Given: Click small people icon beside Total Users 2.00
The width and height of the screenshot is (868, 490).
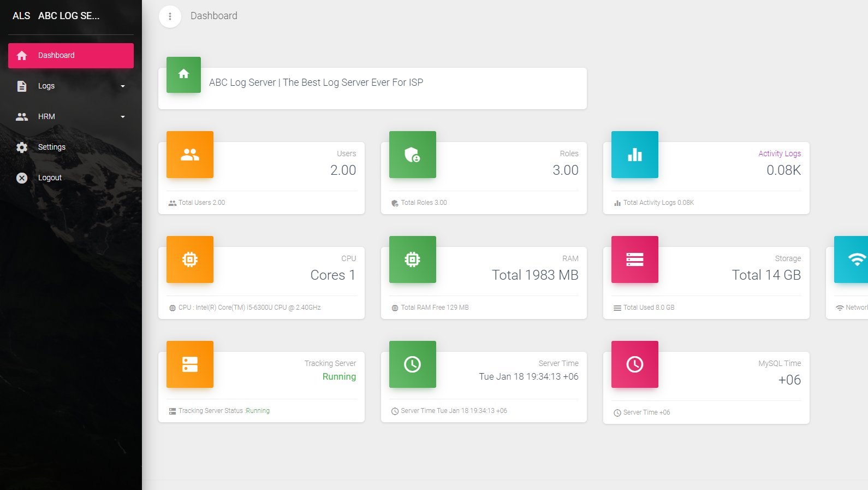Looking at the screenshot, I should [x=173, y=203].
